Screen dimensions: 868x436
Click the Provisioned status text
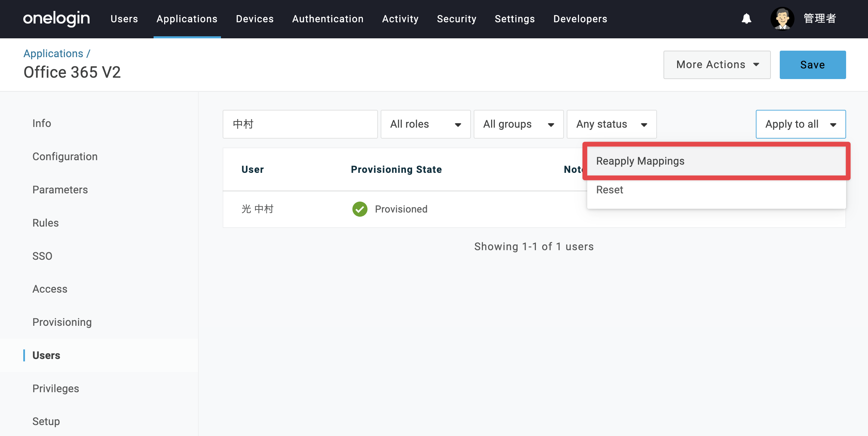point(401,209)
